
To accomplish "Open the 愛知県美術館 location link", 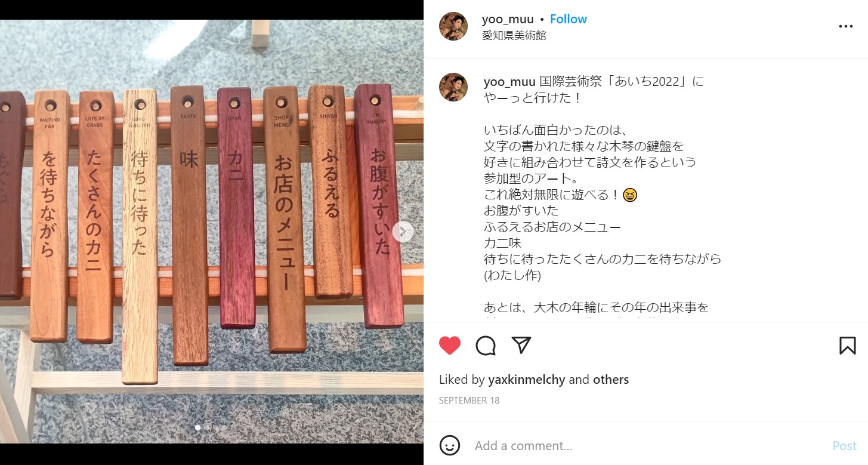I will click(x=514, y=35).
